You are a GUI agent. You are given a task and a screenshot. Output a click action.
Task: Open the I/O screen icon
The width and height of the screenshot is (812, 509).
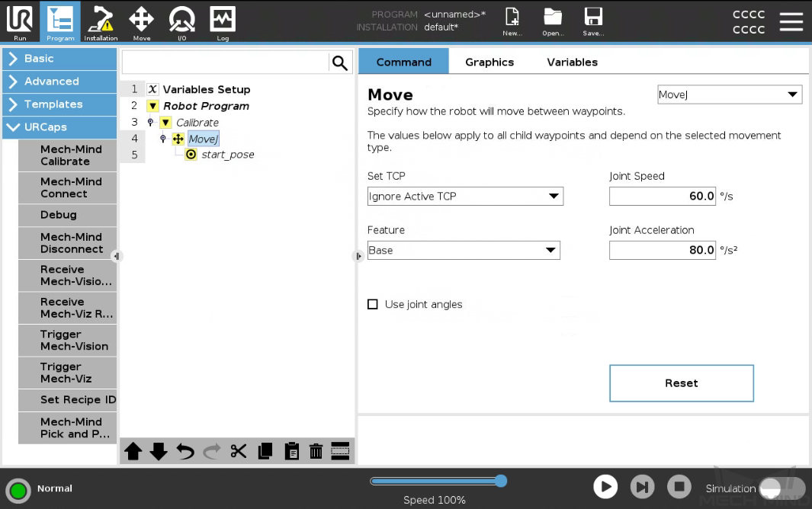coord(181,22)
